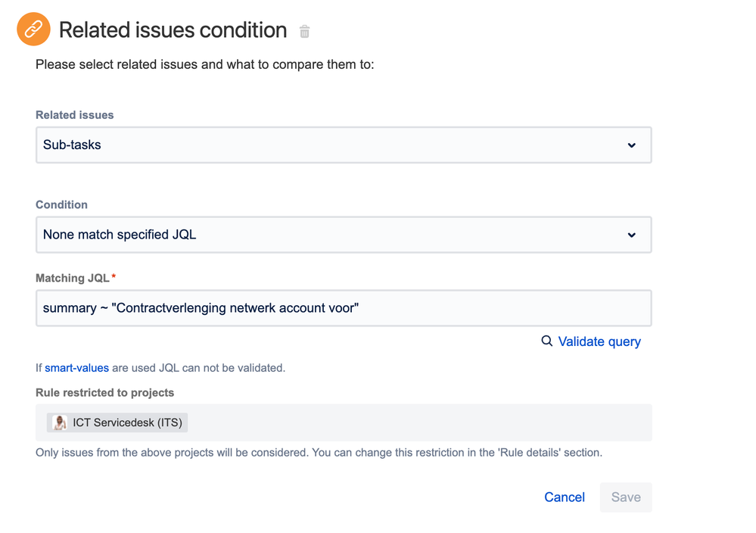756x533 pixels.
Task: Click the Related issues condition title
Action: pyautogui.click(x=173, y=30)
